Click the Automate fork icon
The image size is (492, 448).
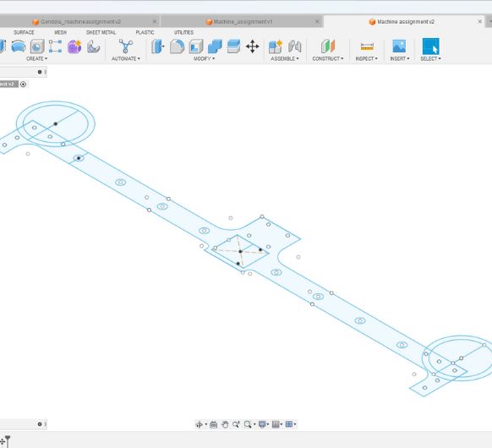(125, 46)
